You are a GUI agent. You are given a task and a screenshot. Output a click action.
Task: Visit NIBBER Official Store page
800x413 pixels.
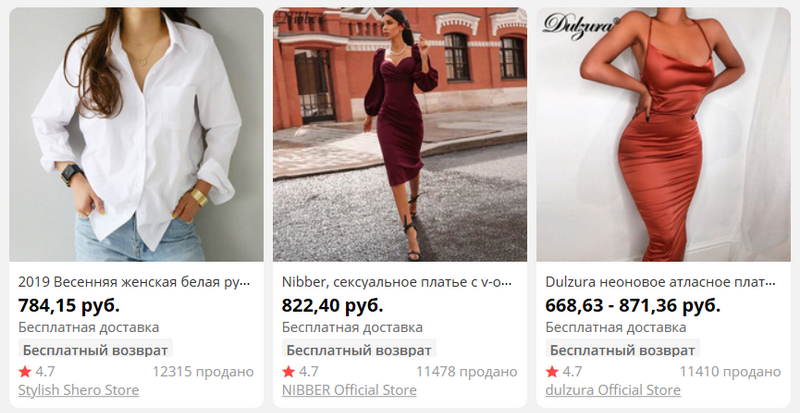coord(349,390)
